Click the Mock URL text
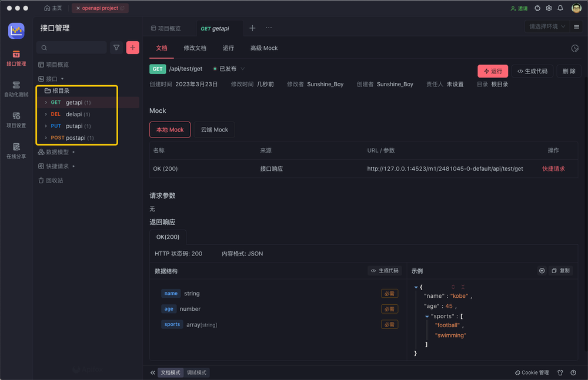Screen dimensions: 588x380 (x=445, y=169)
